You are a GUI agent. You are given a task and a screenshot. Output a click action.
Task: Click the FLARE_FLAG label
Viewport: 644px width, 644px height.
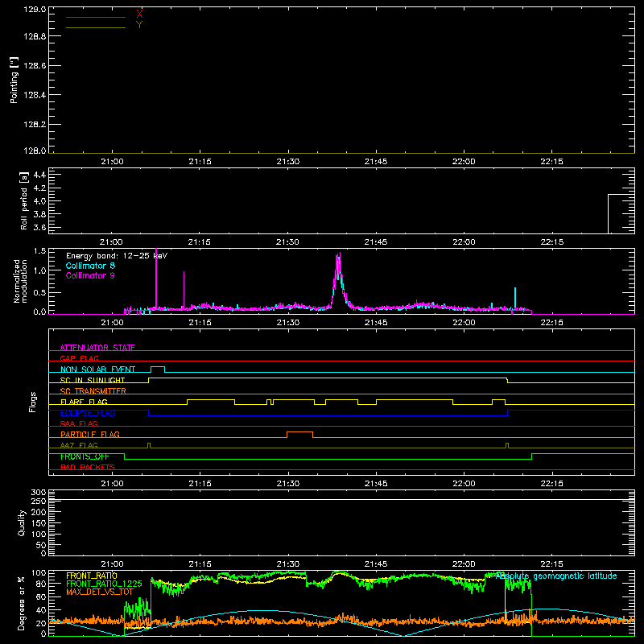pyautogui.click(x=84, y=402)
